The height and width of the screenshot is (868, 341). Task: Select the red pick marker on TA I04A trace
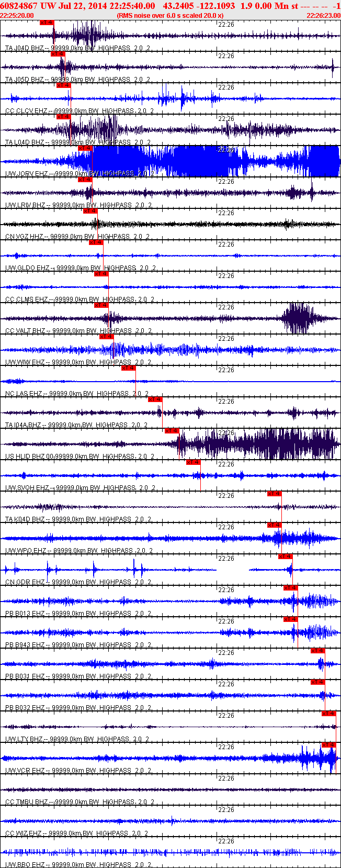155,399
